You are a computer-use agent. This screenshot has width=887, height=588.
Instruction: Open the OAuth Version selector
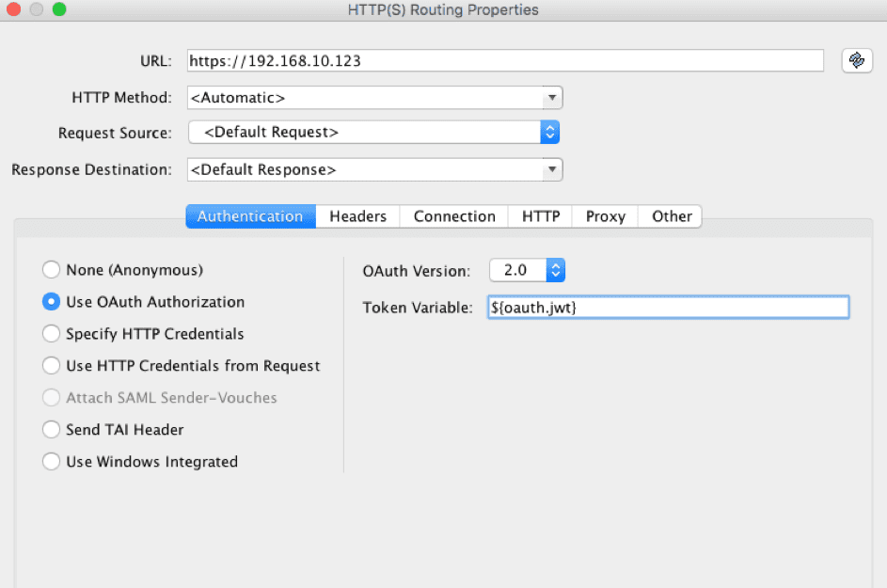[x=550, y=269]
